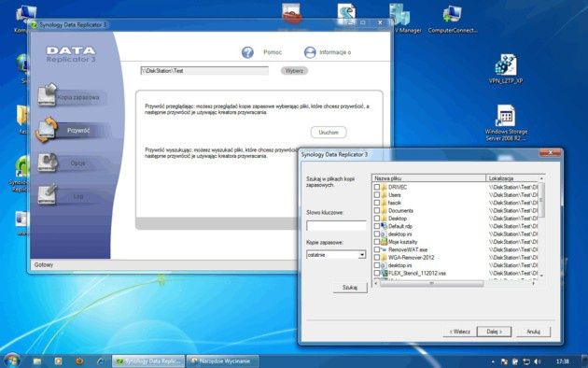Screen dimensions: 588x368
Task: Check the Desktop folder checkbox
Action: point(376,219)
